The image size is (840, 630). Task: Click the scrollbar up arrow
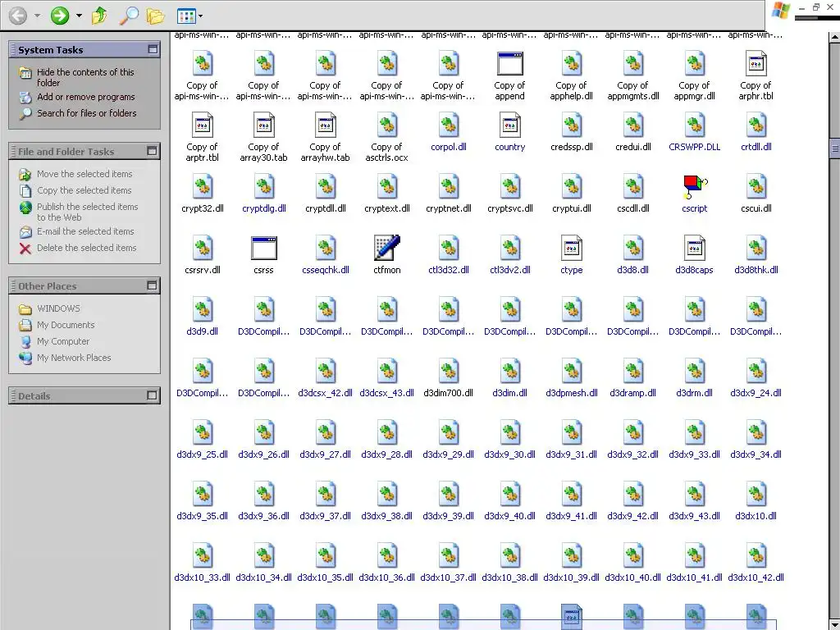(x=834, y=38)
